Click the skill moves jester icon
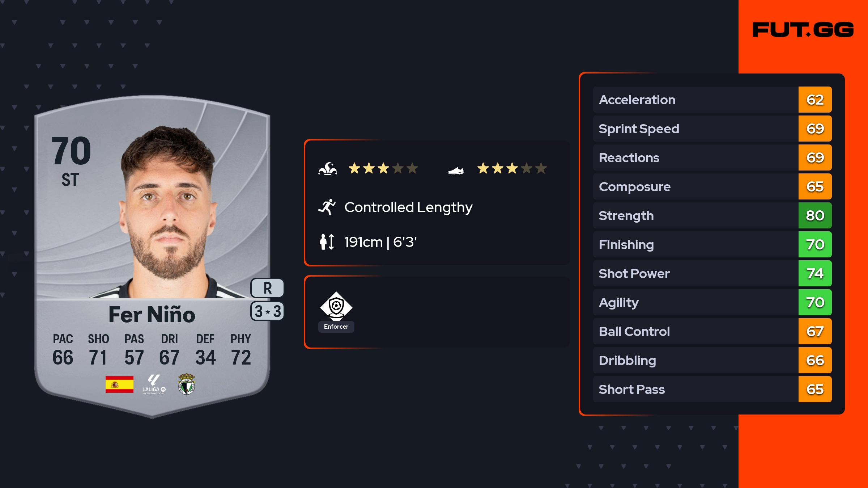The image size is (868, 488). (x=328, y=169)
